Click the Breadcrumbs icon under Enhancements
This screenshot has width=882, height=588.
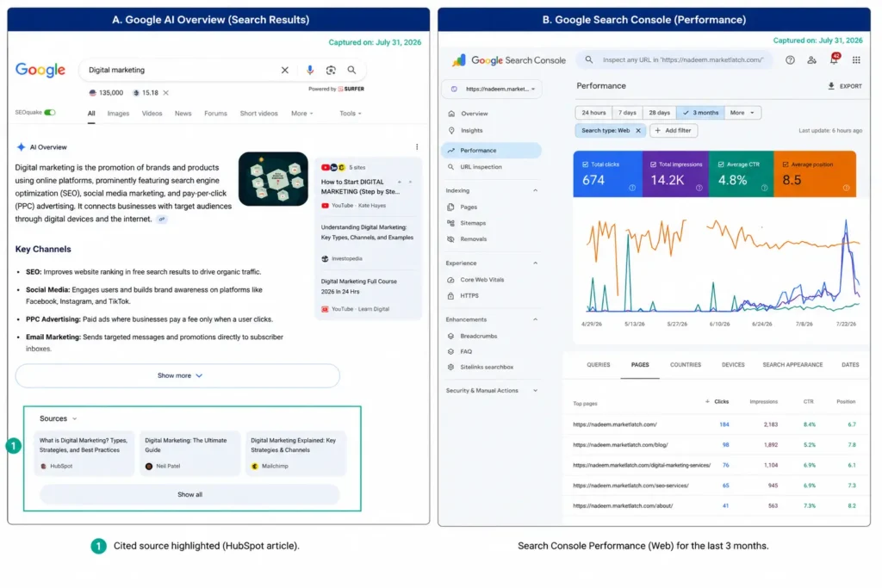[x=450, y=336]
